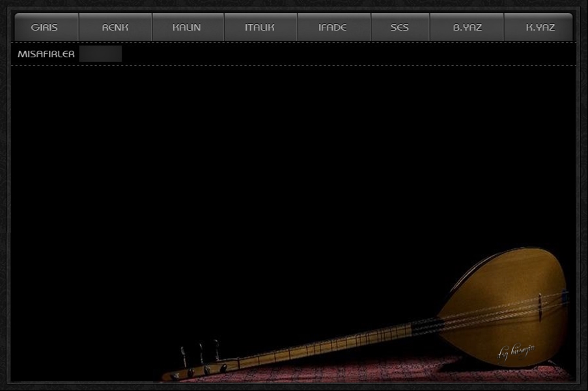The width and height of the screenshot is (588, 391).
Task: Toggle ITALIK italic text
Action: (x=260, y=27)
